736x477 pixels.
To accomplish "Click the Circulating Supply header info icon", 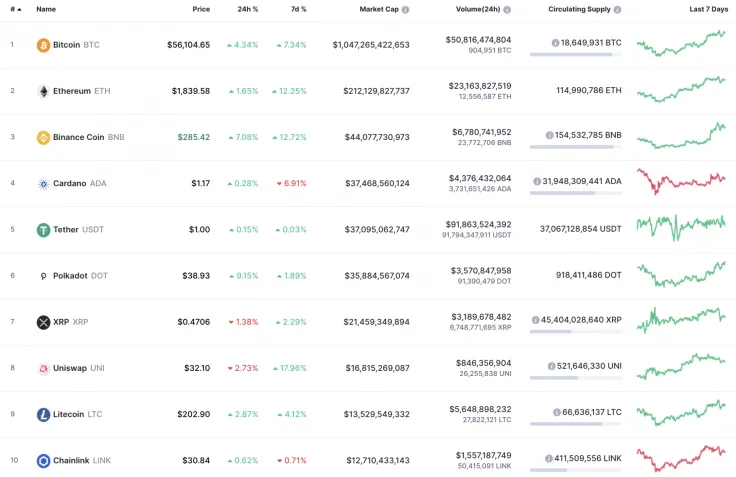I will pyautogui.click(x=618, y=9).
